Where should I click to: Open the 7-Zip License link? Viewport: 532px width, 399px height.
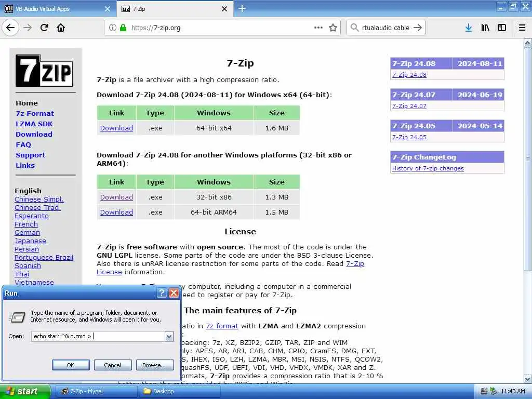[355, 263]
